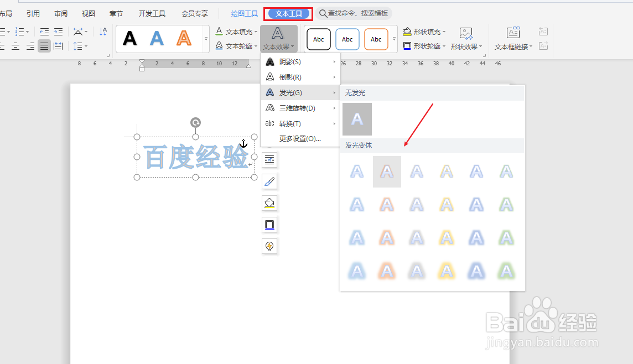Select the highlighted orange glow in first row

click(x=387, y=172)
